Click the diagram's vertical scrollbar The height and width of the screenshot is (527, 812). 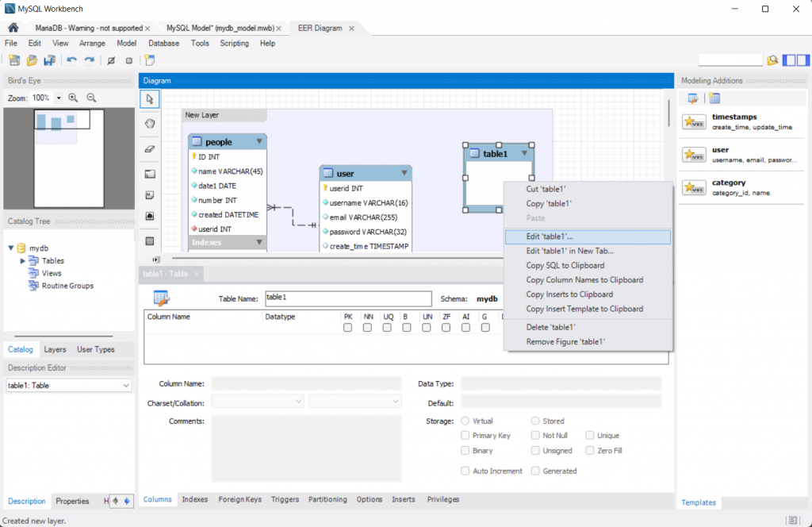(x=668, y=111)
